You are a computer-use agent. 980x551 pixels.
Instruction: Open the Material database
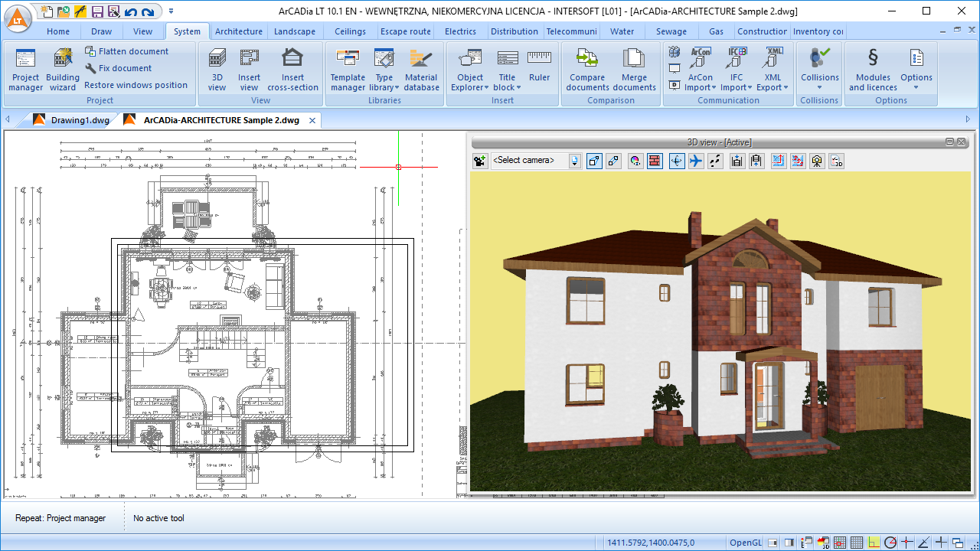[421, 69]
